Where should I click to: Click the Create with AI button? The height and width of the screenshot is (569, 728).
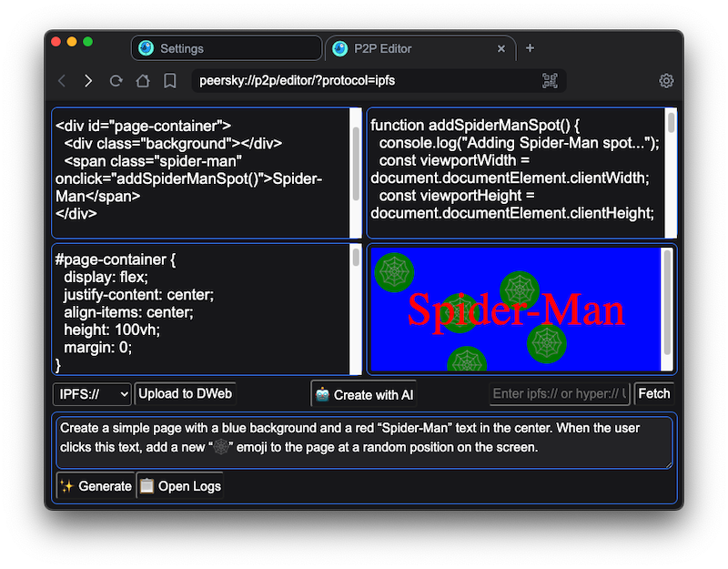364,394
